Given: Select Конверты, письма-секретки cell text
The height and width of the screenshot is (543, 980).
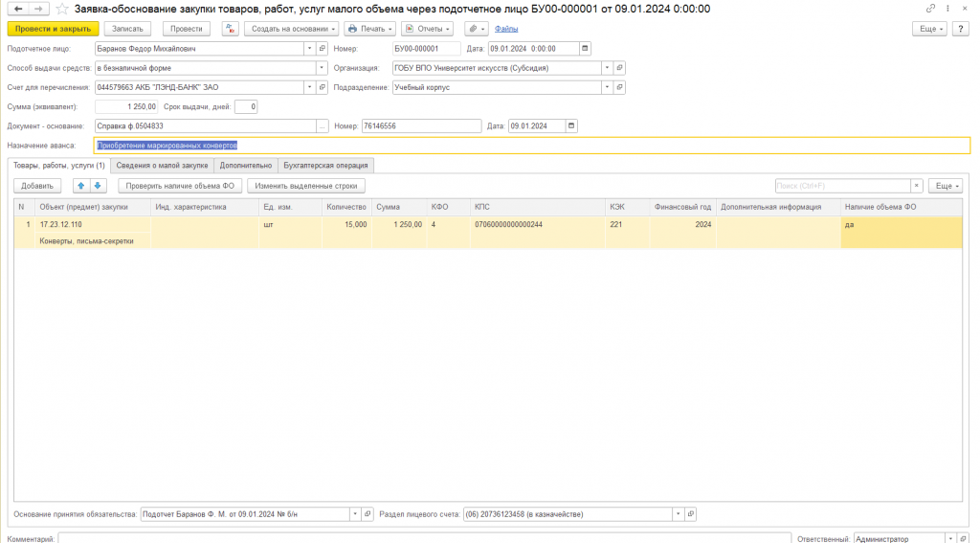Looking at the screenshot, I should click(x=86, y=240).
